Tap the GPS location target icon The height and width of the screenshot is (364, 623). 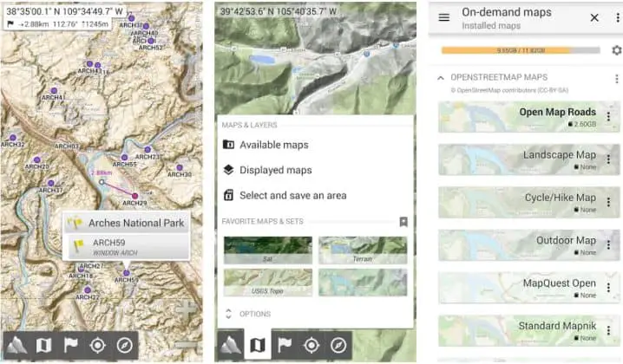coord(97,345)
